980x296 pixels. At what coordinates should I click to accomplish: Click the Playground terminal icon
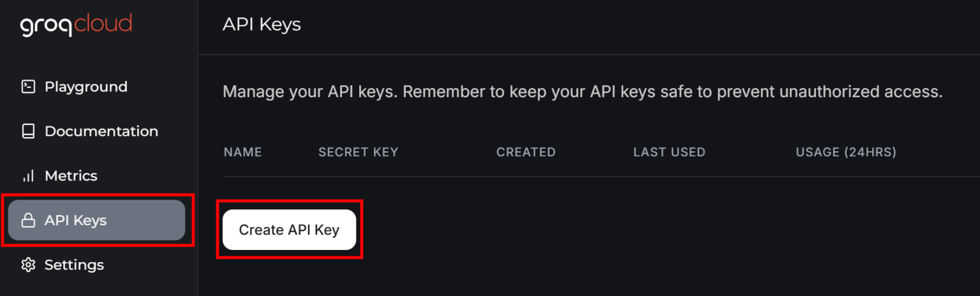click(x=28, y=87)
